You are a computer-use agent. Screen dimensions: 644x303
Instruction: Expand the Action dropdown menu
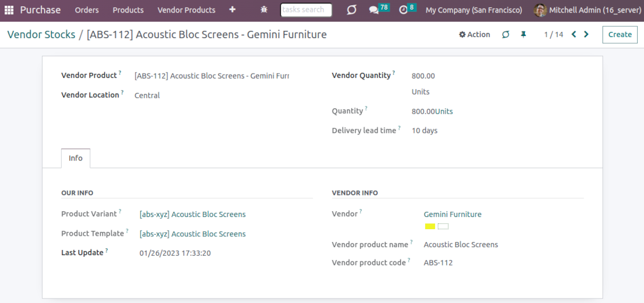475,35
